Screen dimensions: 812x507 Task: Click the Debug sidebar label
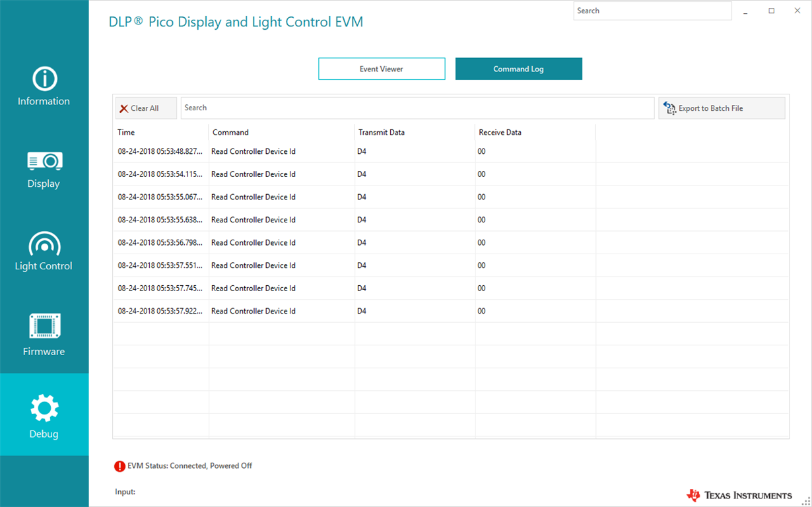44,434
